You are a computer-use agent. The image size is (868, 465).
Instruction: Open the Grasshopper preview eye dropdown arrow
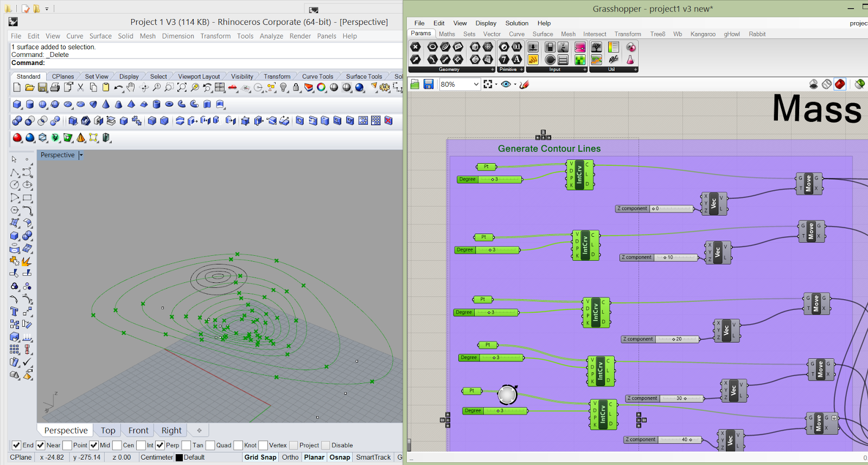[515, 85]
